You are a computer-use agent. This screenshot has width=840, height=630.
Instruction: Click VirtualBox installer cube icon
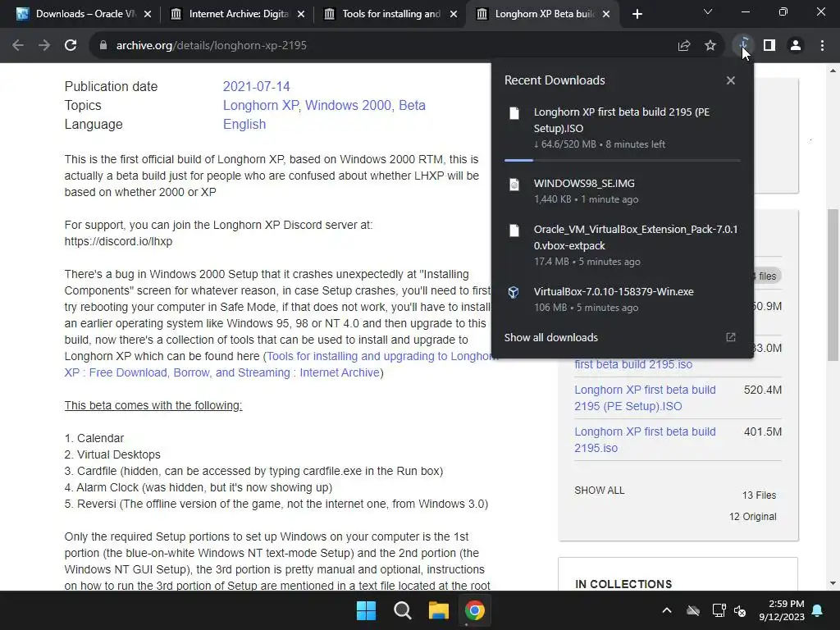pyautogui.click(x=514, y=293)
